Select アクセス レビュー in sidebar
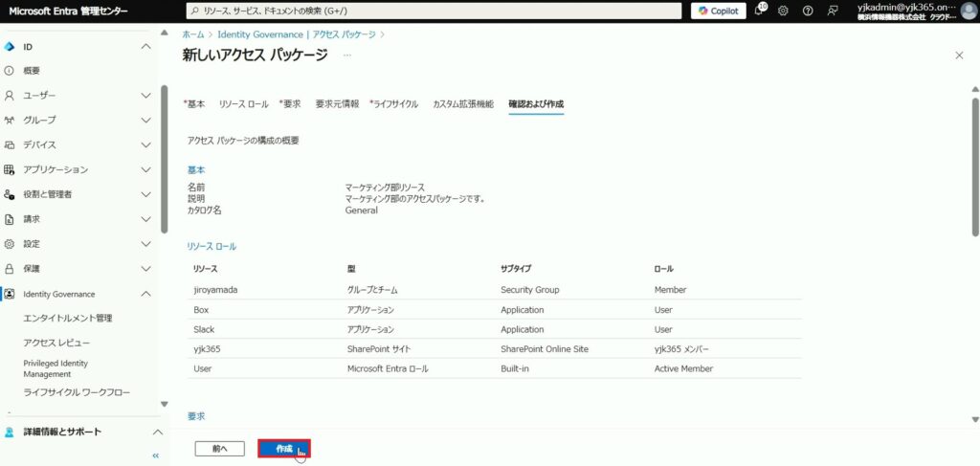 click(x=58, y=343)
